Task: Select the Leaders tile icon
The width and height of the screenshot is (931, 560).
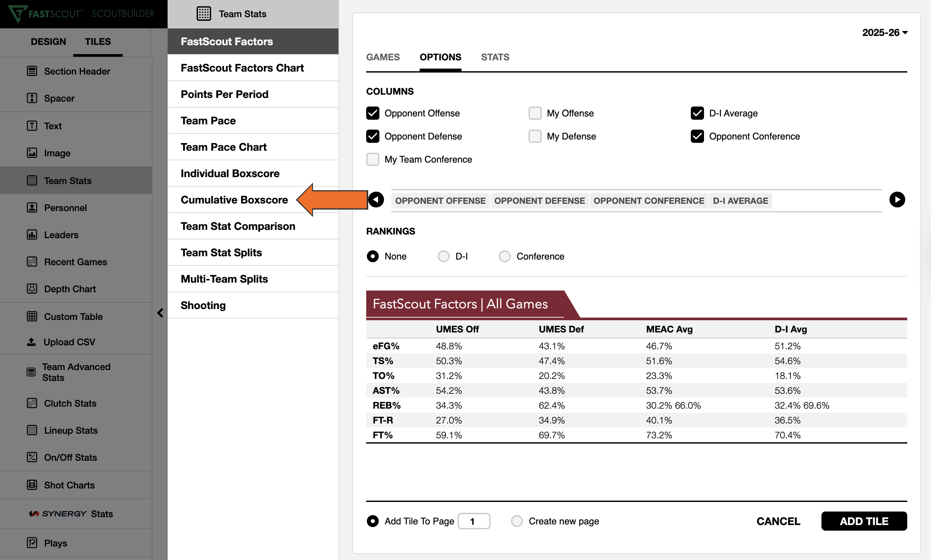Action: pyautogui.click(x=32, y=235)
